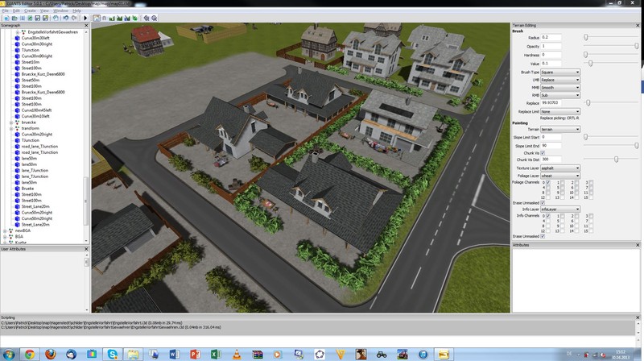Viewport: 644px width, 361px height.
Task: Click the Open file toolbar icon
Action: 14,18
